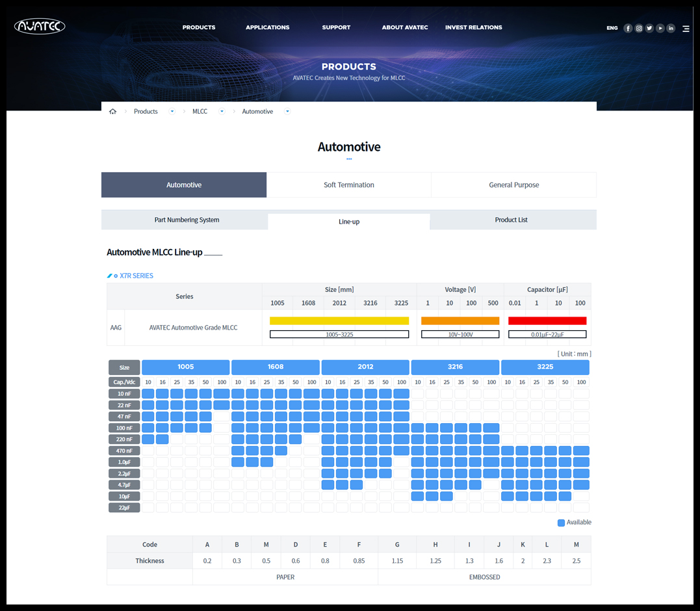Expand the MLCC breadcrumb dropdown

[222, 112]
